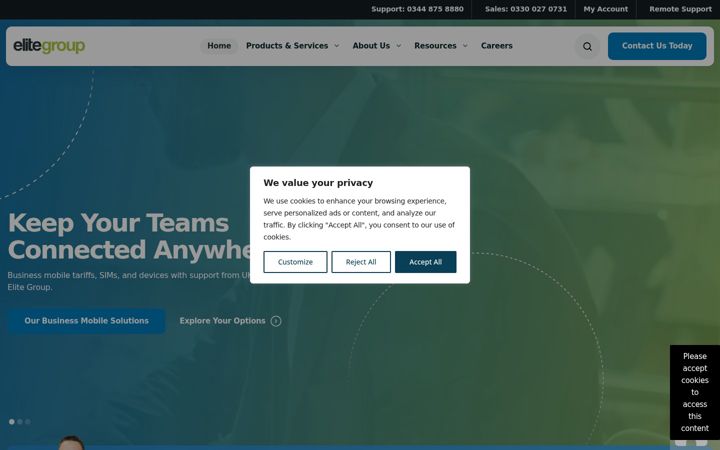Click the Contact Us Today button
This screenshot has height=450, width=720.
coord(657,46)
